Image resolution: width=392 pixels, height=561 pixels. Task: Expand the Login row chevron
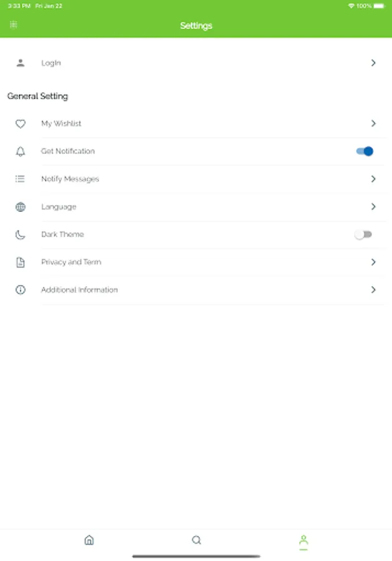point(373,63)
